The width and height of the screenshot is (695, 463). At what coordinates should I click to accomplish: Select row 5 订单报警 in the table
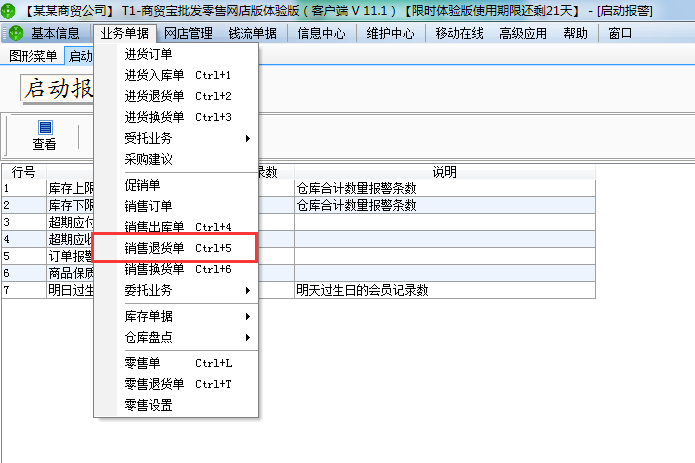click(70, 256)
